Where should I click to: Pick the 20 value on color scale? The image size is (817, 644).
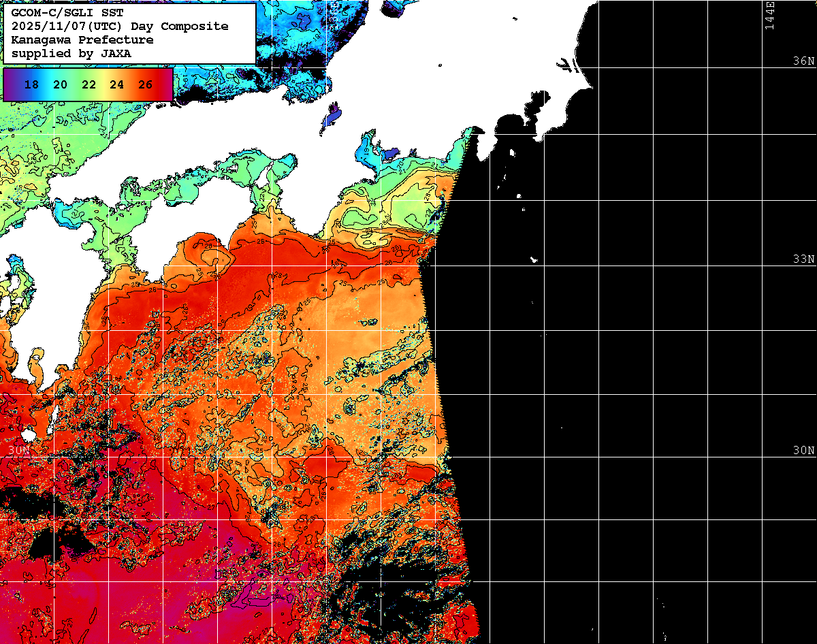tap(60, 85)
